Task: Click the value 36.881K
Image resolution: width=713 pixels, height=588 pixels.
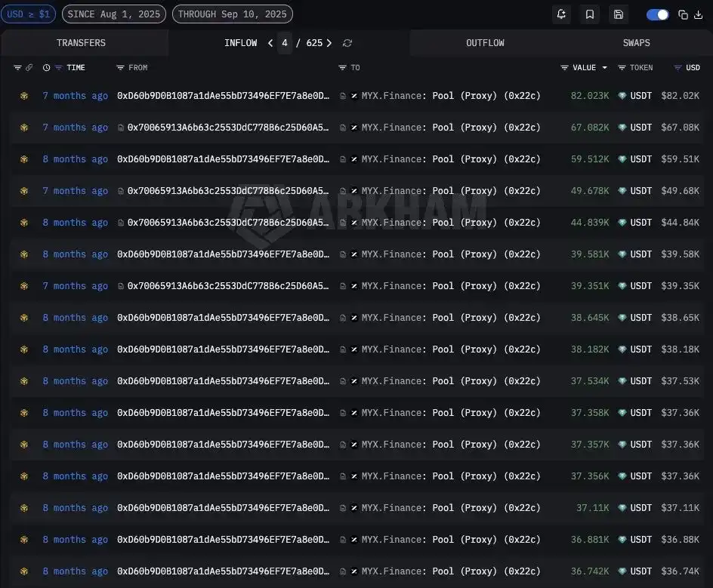Action: click(590, 540)
